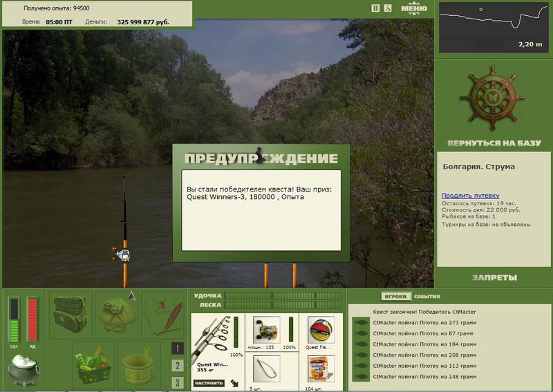Click the НАСТРОИТЬ setup button
The width and height of the screenshot is (553, 392).
209,383
